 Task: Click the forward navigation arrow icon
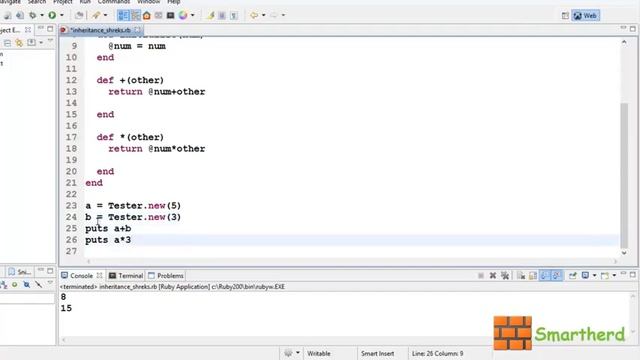tap(274, 16)
